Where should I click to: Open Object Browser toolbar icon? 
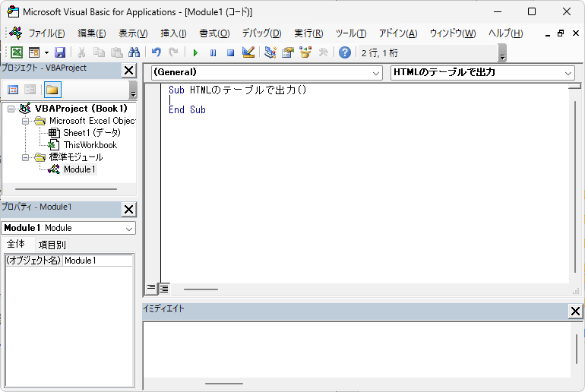(305, 52)
